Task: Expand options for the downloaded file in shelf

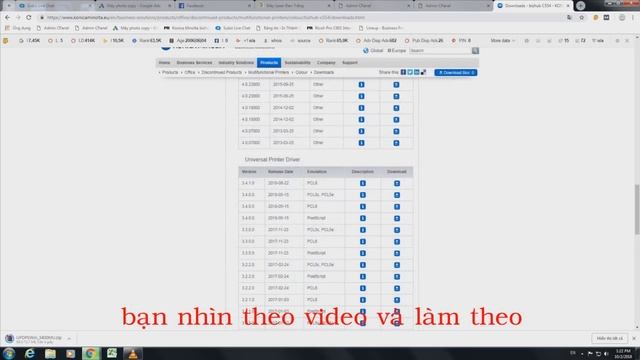Action: (x=69, y=339)
